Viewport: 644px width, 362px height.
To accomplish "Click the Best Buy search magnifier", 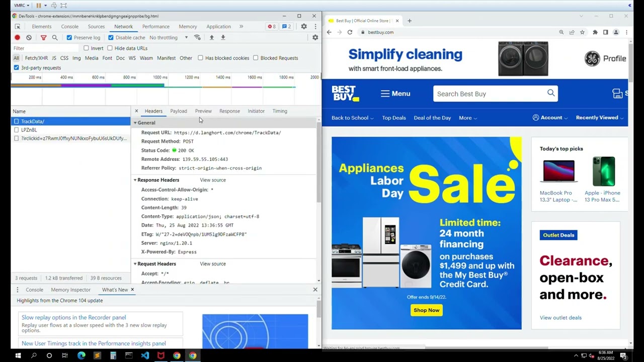I will (x=551, y=93).
